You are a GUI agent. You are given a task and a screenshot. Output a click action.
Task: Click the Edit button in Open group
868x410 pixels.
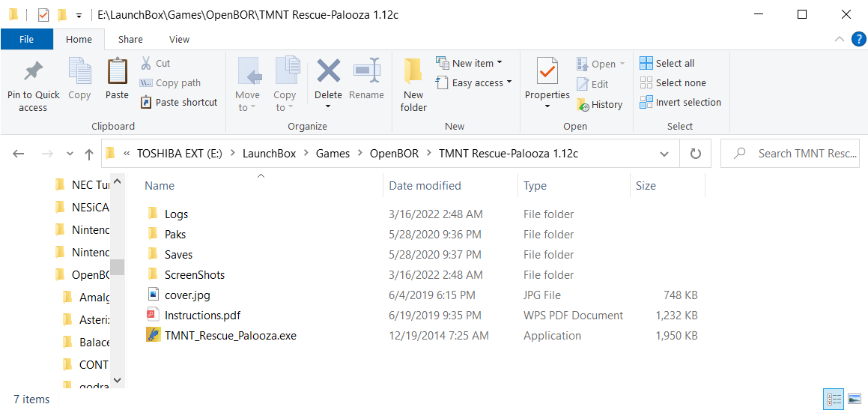click(592, 84)
